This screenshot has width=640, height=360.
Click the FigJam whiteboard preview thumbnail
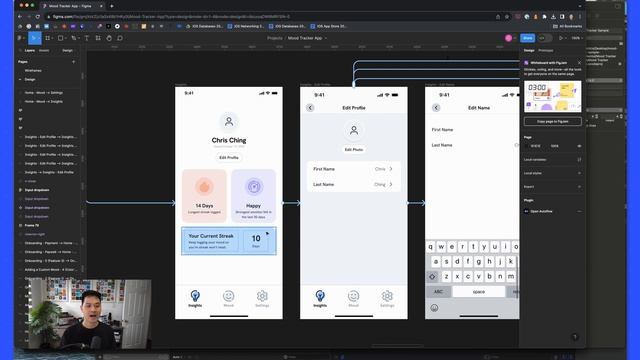(553, 96)
